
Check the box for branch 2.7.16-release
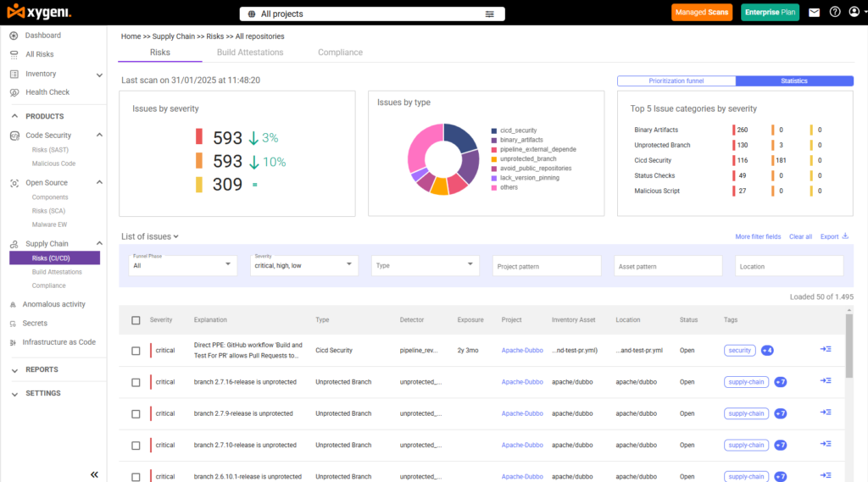click(136, 382)
